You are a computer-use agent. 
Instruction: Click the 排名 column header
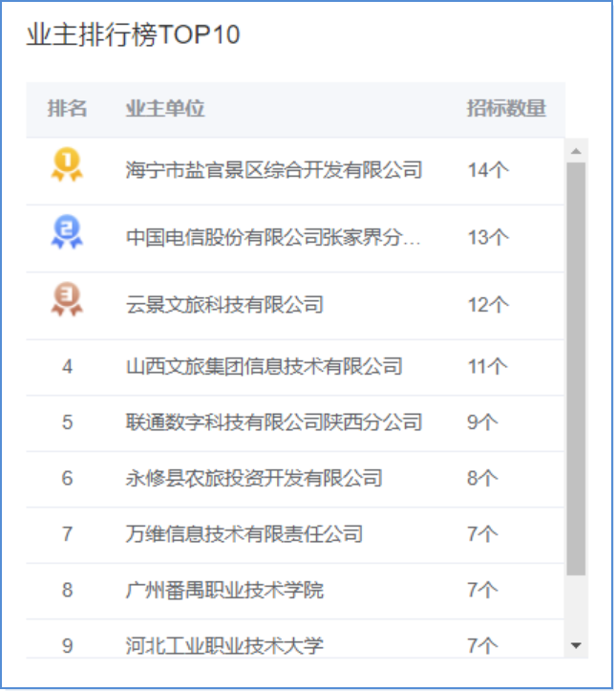click(67, 109)
